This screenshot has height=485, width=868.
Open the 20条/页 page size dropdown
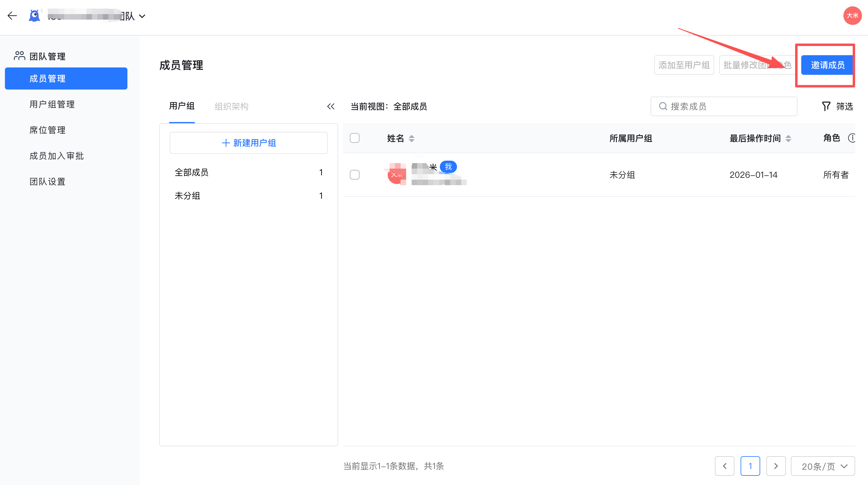pos(822,466)
